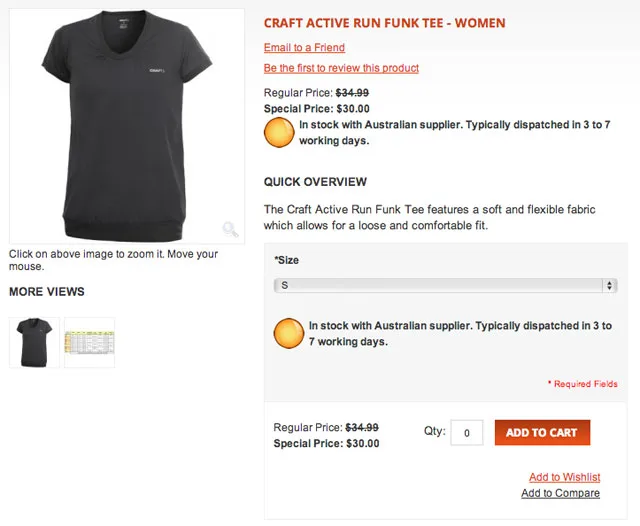Image resolution: width=640 pixels, height=526 pixels.
Task: Click the Quick Overview heading
Action: 315,182
